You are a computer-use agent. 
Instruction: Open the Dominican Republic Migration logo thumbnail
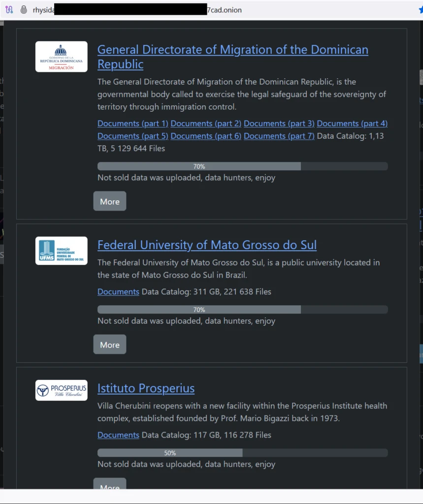61,57
